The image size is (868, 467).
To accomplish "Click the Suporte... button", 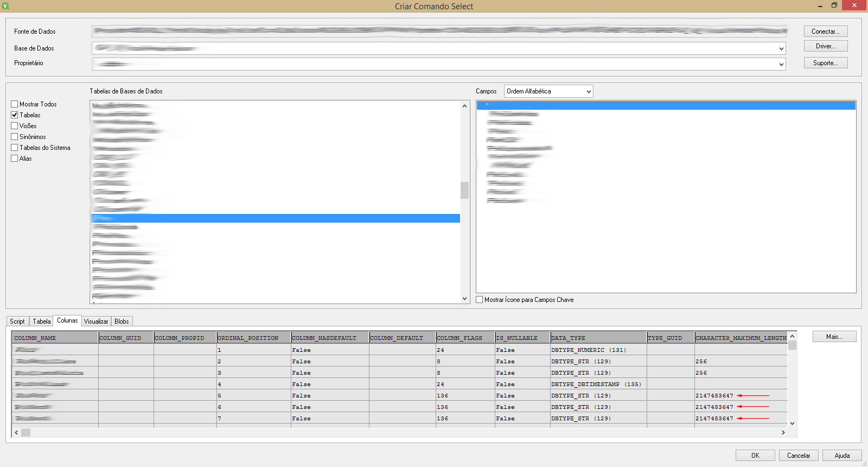I will 826,63.
